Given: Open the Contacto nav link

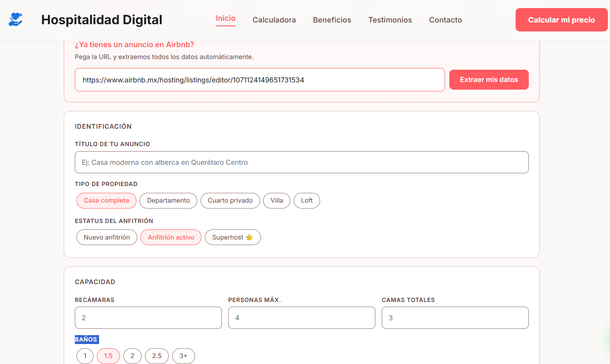Looking at the screenshot, I should click(x=445, y=20).
